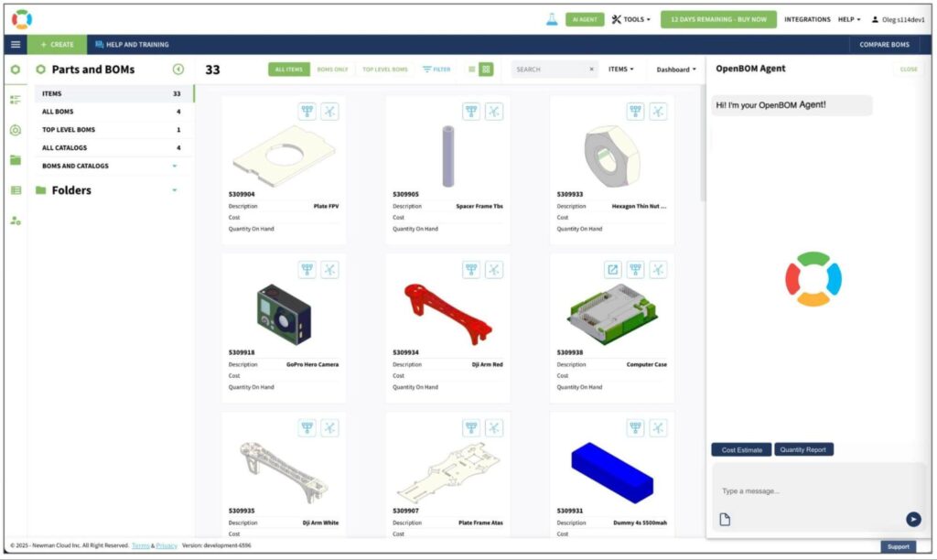Click the Cost Estimate suggestion
Image resolution: width=937 pixels, height=560 pixels.
coord(741,449)
